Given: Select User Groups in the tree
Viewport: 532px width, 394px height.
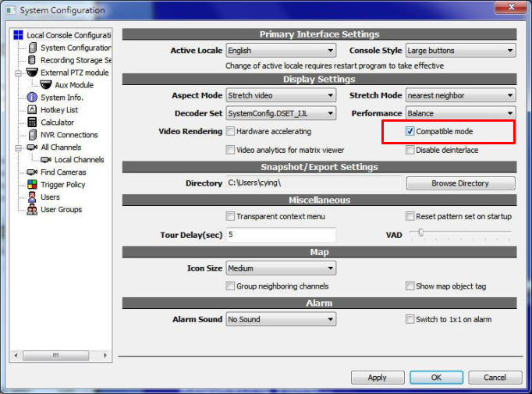Looking at the screenshot, I should 62,209.
